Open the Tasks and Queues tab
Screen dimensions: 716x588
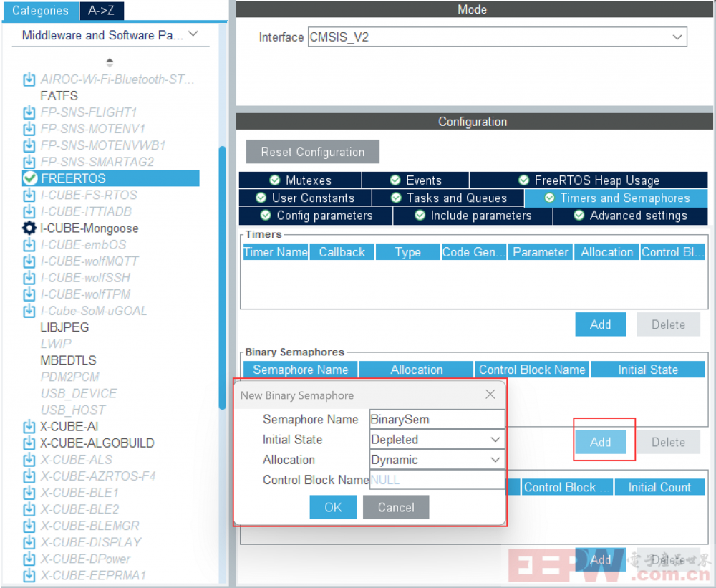(x=448, y=198)
